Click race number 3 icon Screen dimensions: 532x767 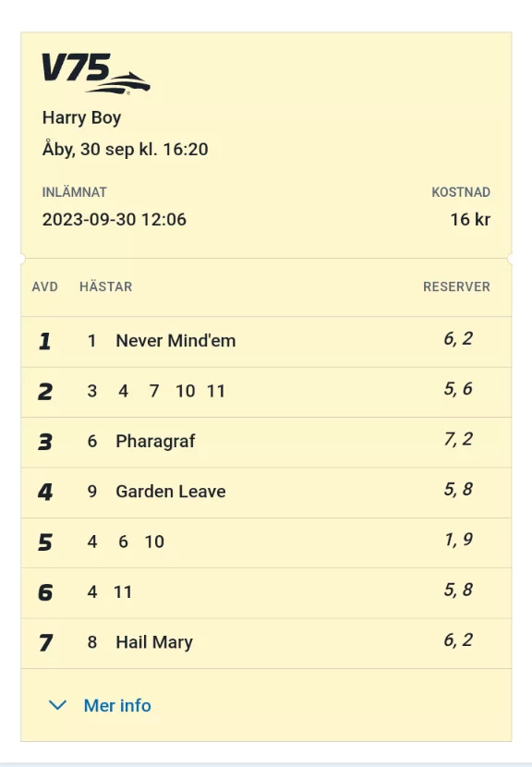[45, 442]
